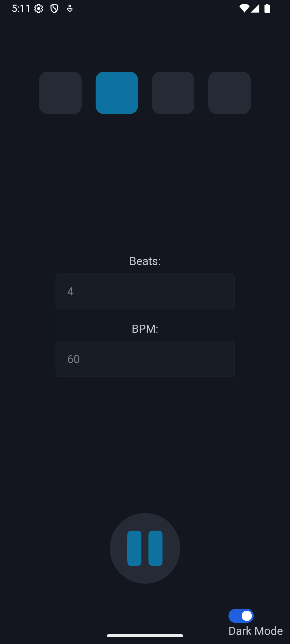Click the number 60 in BPM box
290x644 pixels.
(74, 359)
